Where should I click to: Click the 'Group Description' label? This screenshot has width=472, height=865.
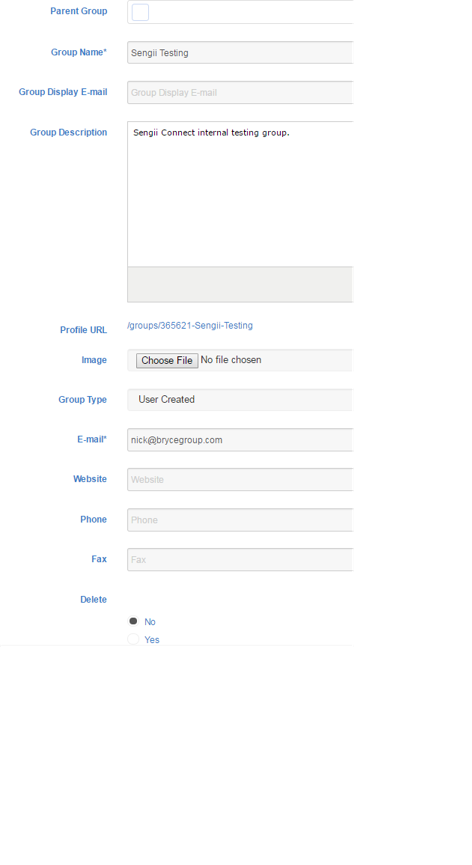(x=68, y=132)
